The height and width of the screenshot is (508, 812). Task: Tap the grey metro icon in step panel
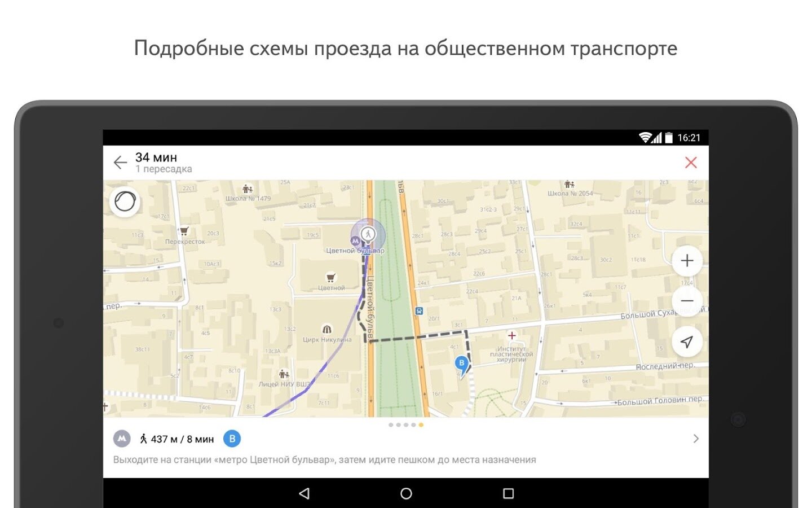point(122,439)
